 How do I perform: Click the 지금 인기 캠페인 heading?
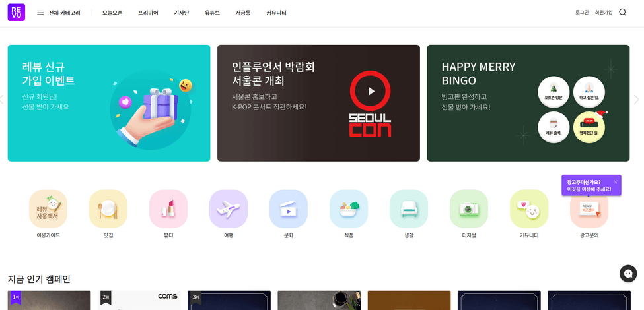click(x=39, y=279)
